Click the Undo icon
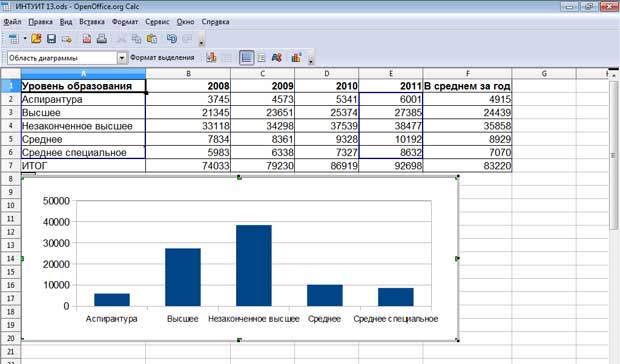 tap(172, 39)
